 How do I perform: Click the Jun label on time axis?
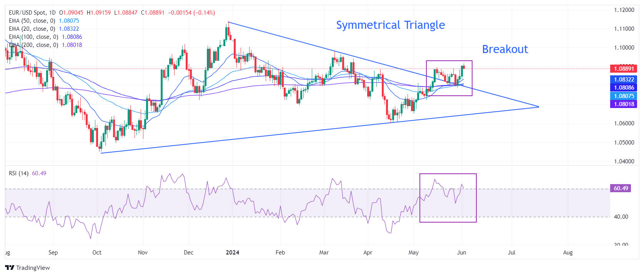tap(461, 253)
